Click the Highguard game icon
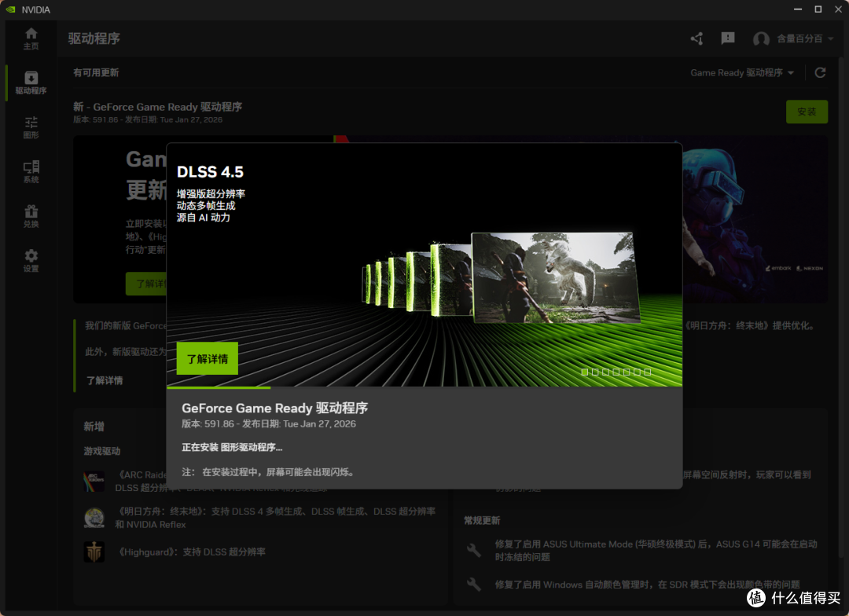 [x=94, y=552]
